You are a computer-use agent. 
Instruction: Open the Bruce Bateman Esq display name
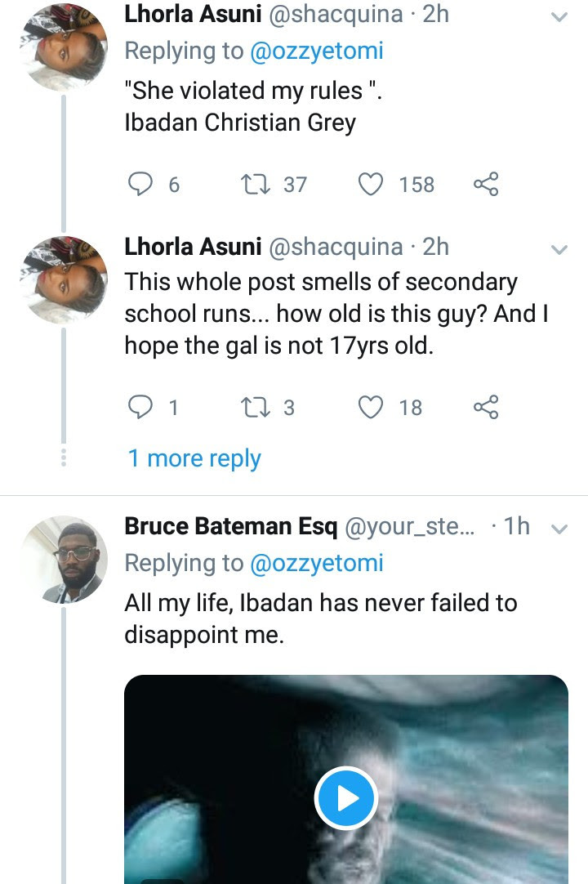coord(230,527)
